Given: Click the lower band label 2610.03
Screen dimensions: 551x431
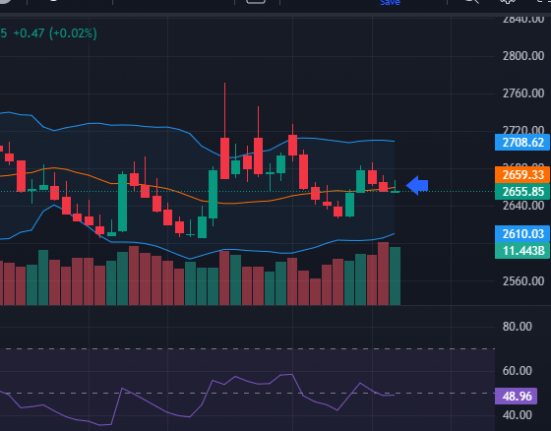Looking at the screenshot, I should tap(522, 234).
